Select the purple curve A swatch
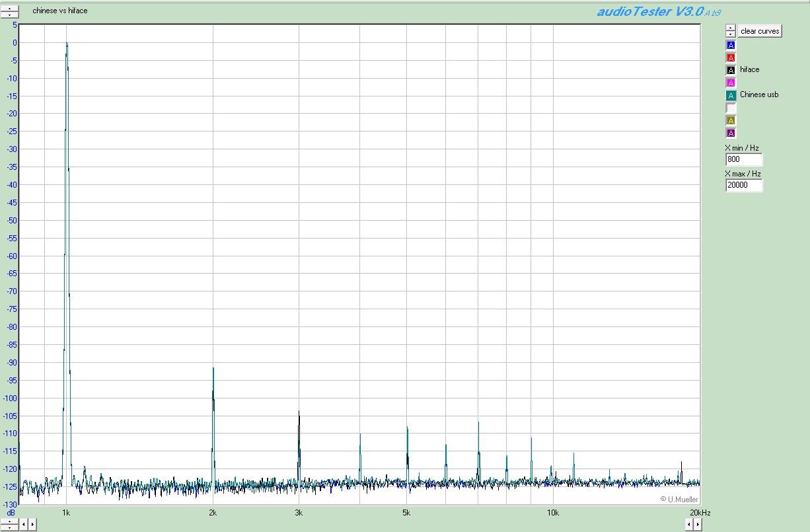 [731, 133]
